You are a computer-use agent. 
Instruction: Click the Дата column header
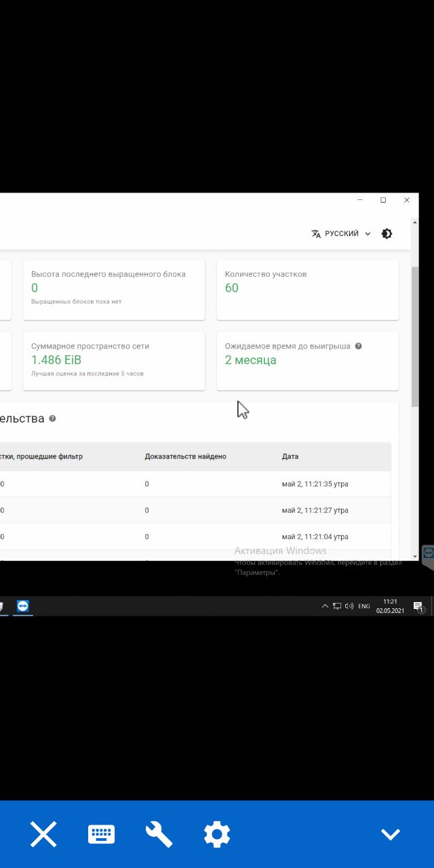pyautogui.click(x=290, y=456)
